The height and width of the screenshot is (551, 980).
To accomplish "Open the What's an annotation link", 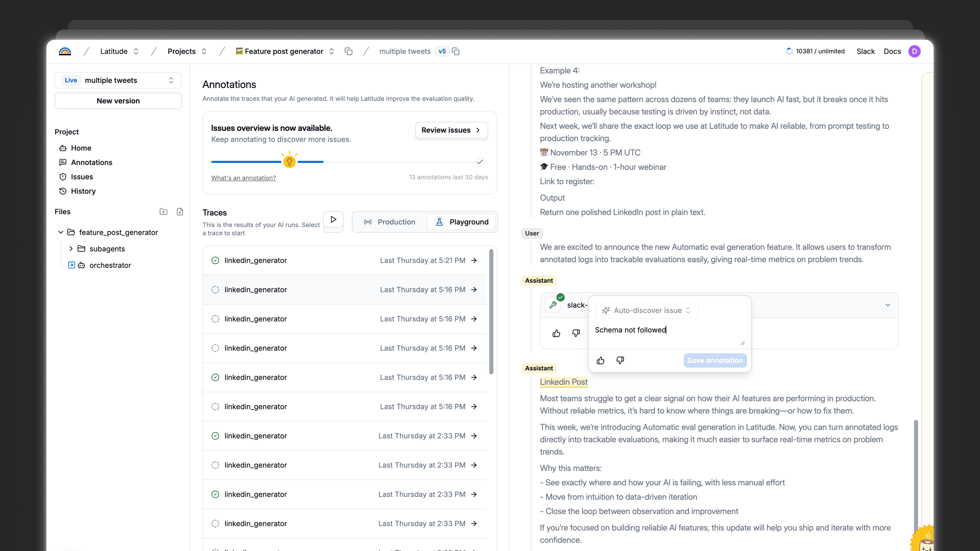I will [243, 178].
